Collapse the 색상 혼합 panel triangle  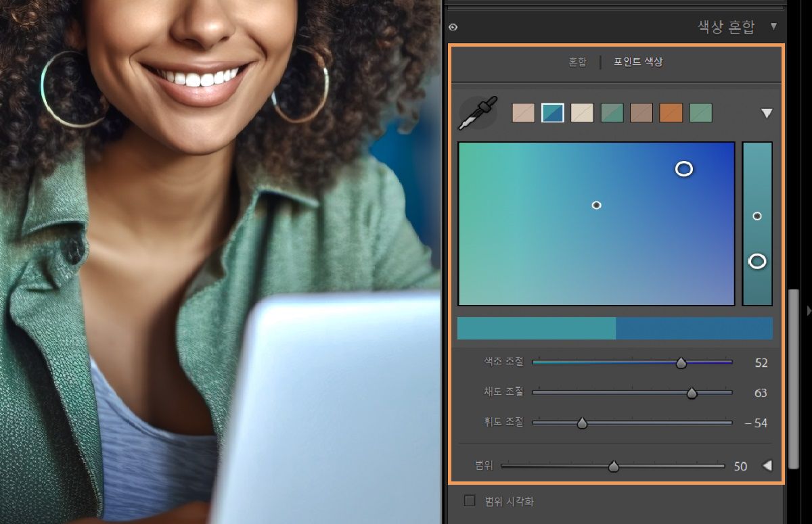tap(773, 26)
